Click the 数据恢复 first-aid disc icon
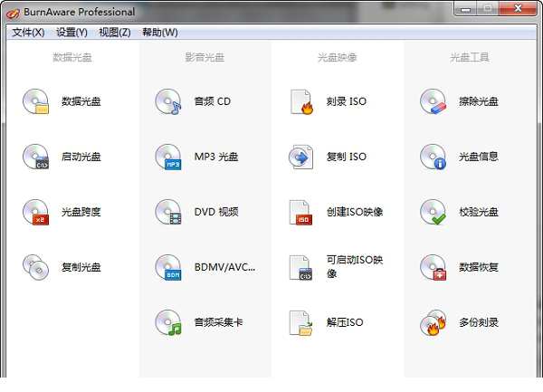543x392 pixels. click(x=433, y=267)
